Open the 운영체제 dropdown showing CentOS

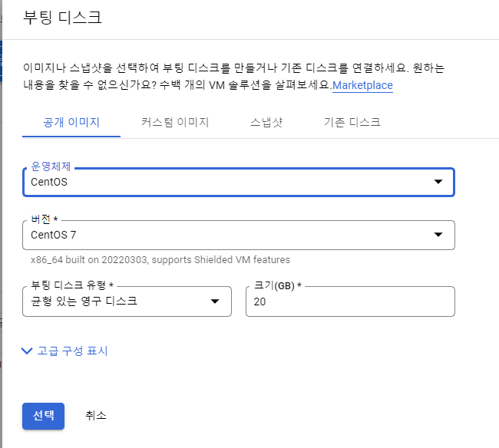coord(238,182)
